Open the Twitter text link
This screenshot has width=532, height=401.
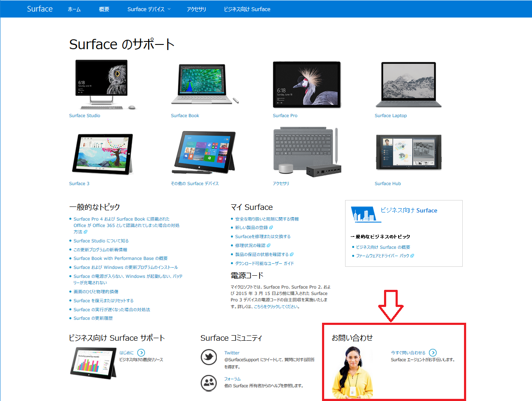pos(232,353)
